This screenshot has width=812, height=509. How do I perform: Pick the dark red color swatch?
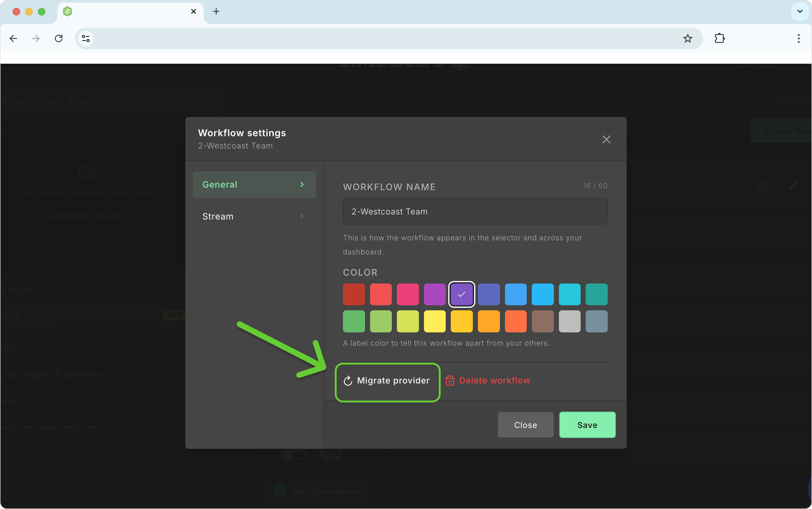pos(354,294)
